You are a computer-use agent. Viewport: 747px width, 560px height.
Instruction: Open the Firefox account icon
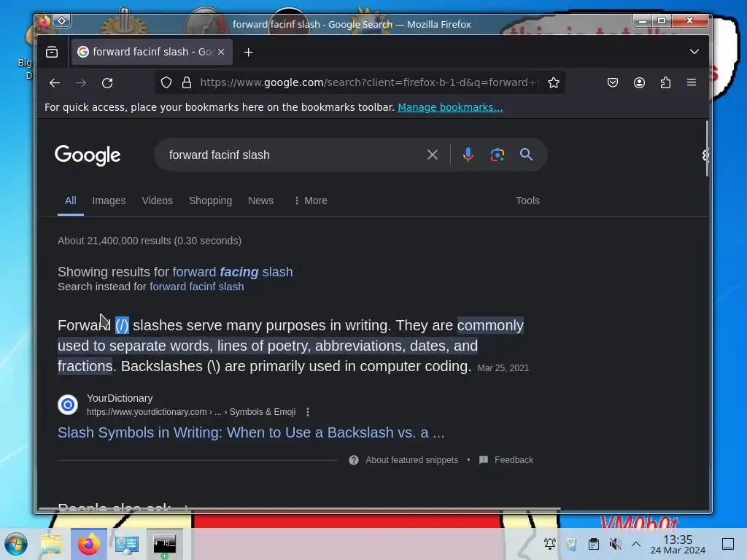point(639,83)
